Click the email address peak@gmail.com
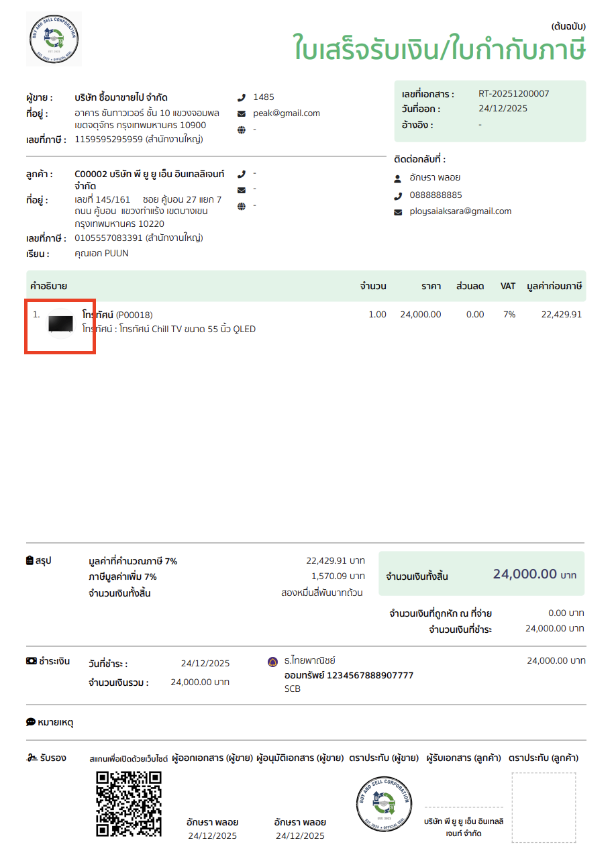 point(287,113)
